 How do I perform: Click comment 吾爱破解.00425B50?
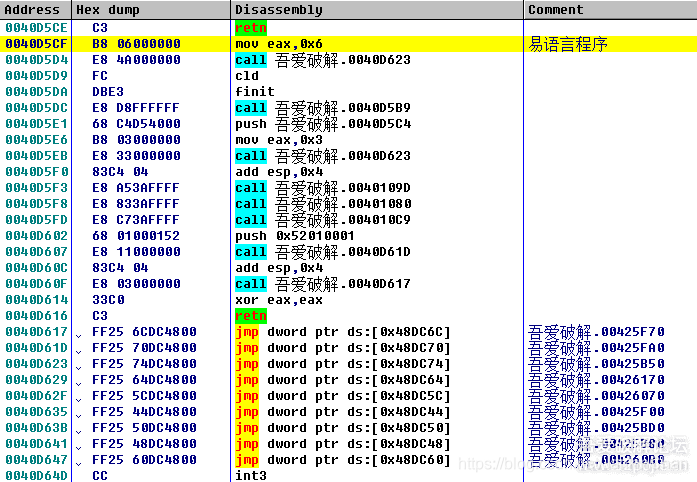point(597,364)
